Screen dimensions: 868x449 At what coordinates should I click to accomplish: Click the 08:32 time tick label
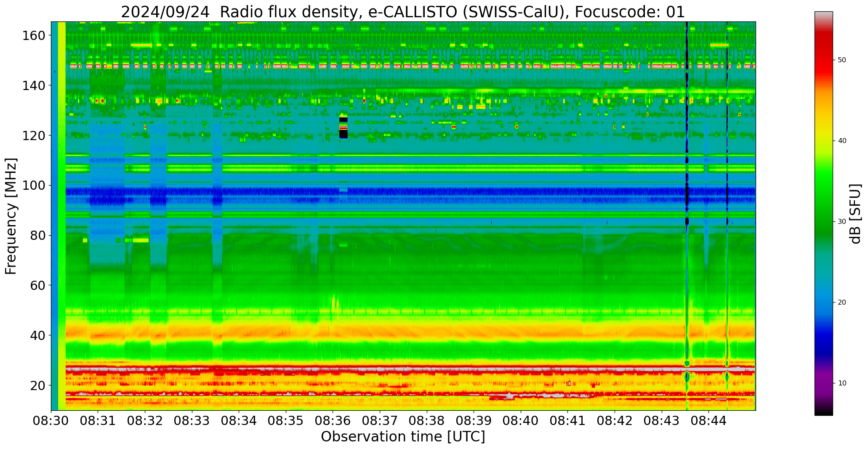click(145, 421)
